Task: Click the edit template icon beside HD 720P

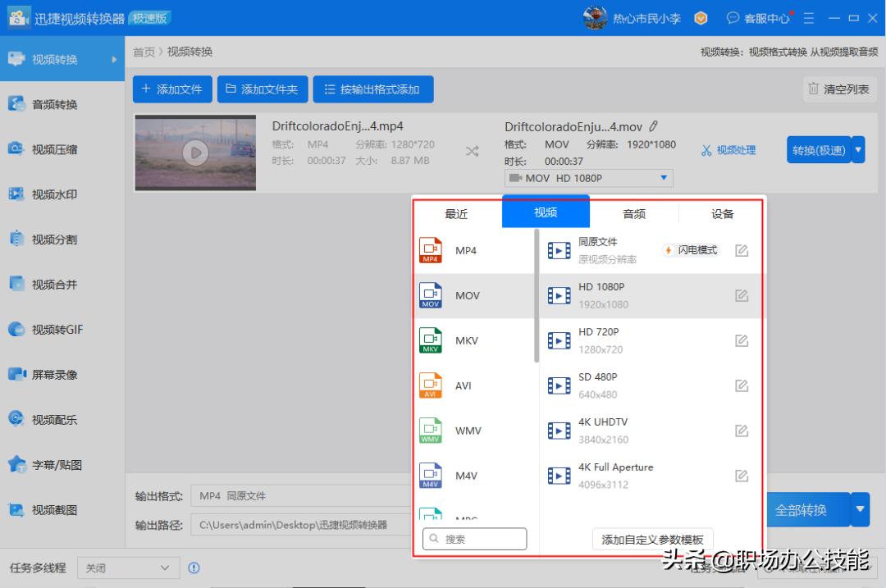Action: [742, 340]
